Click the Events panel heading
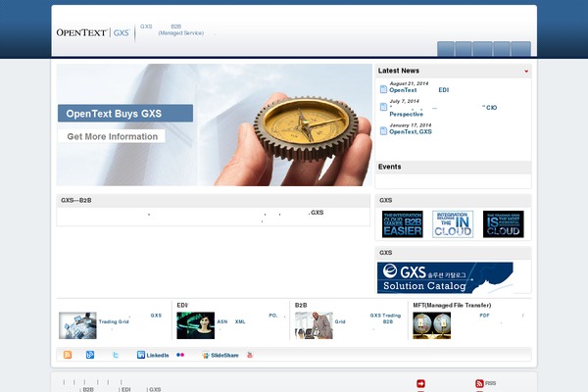The width and height of the screenshot is (588, 392). 390,167
